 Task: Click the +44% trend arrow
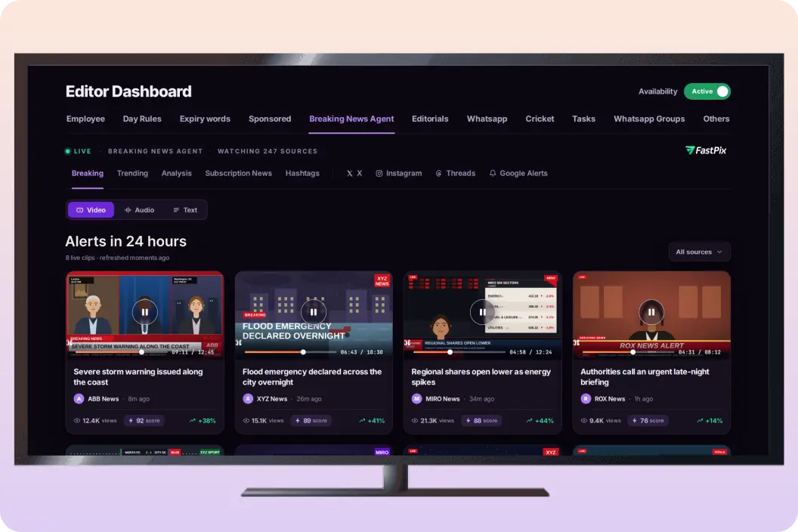click(x=529, y=420)
